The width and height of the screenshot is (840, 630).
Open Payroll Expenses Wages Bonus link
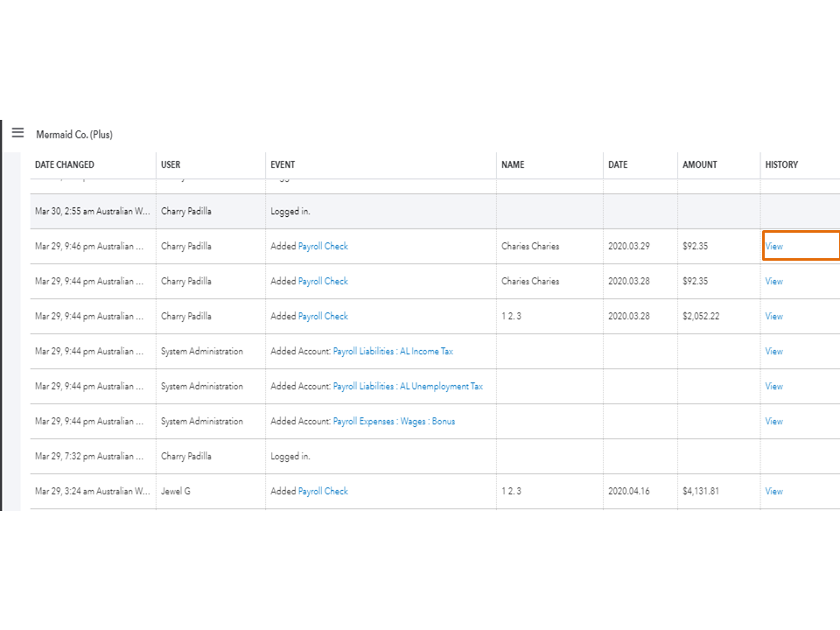[x=394, y=422]
